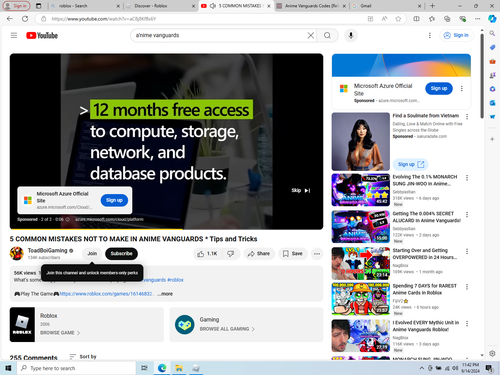Close the 5 COMMON MISTAKES tab
Image resolution: width=500 pixels, height=375 pixels.
click(269, 6)
